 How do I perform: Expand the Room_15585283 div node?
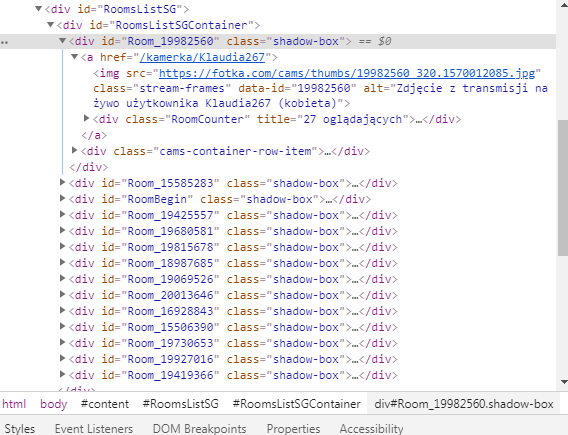click(62, 182)
